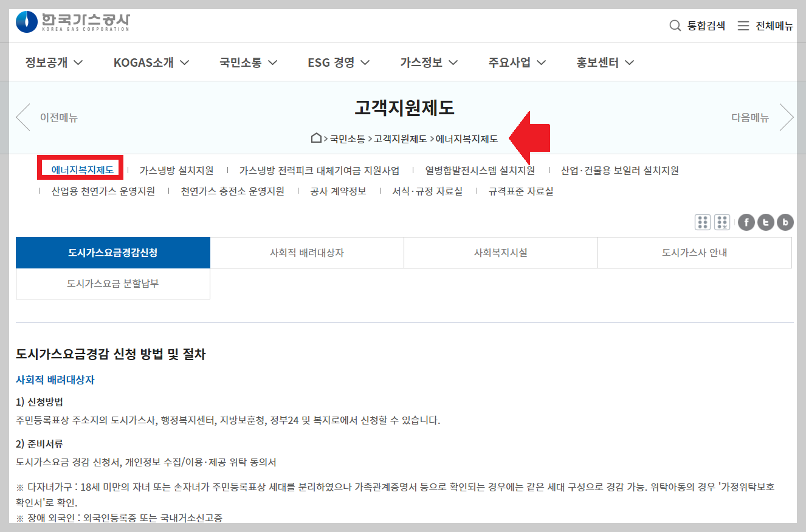The image size is (806, 532).
Task: Share the page via the Facebook icon
Action: click(746, 222)
